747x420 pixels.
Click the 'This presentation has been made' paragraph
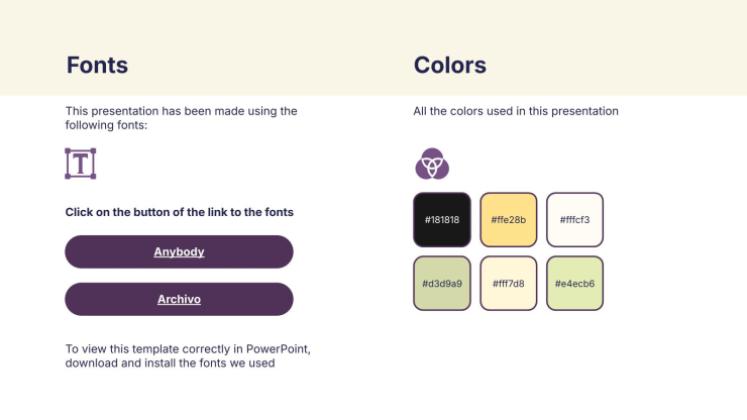click(x=181, y=118)
